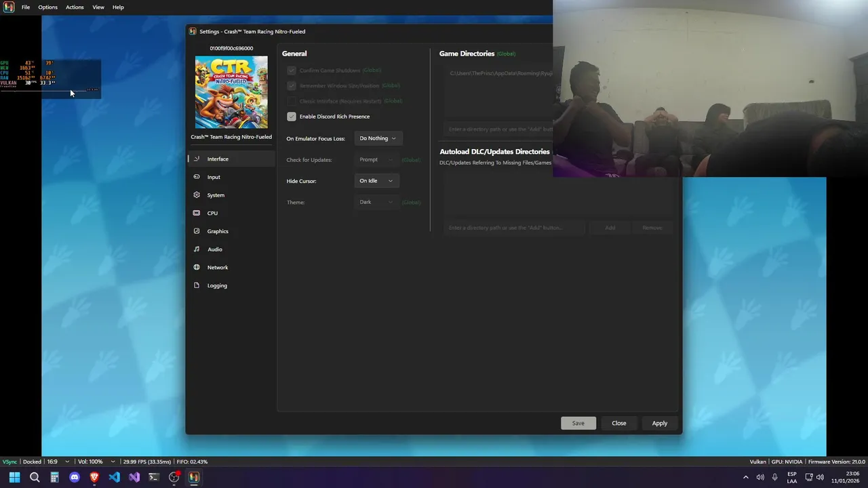
Task: Open Brave browser from the taskbar
Action: [x=94, y=477]
